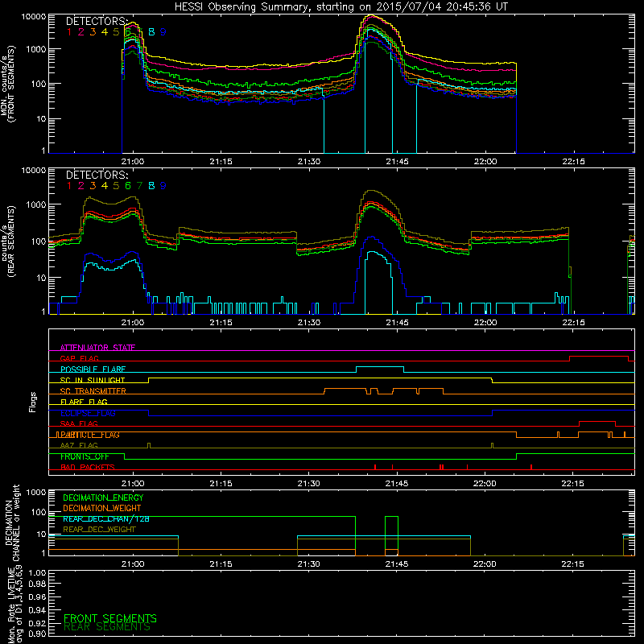Click detector 8 in front segments legend
This screenshot has width=644, height=644.
point(151,32)
